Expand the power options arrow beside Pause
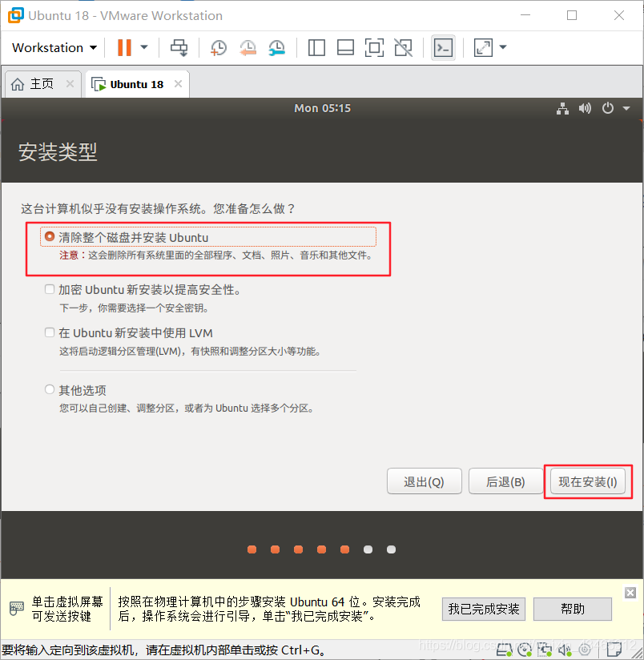The width and height of the screenshot is (644, 660). 144,47
